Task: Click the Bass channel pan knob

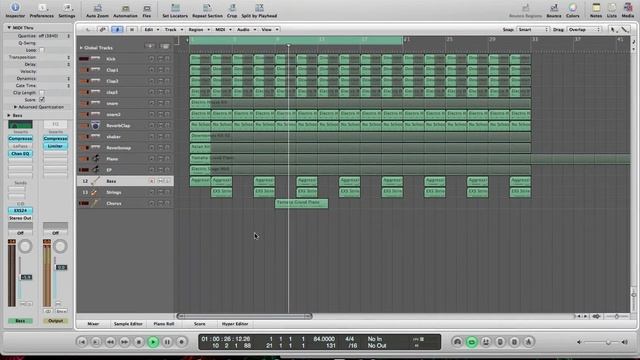Action: pyautogui.click(x=25, y=246)
